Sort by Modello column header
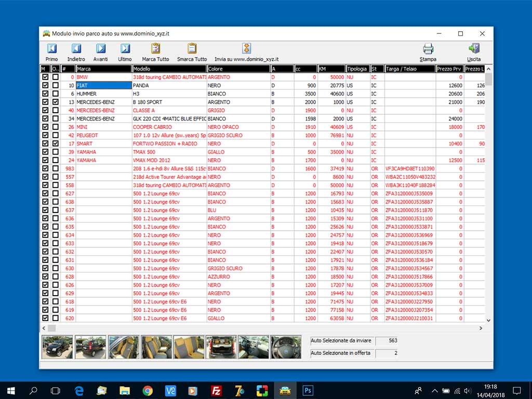 tap(169, 69)
